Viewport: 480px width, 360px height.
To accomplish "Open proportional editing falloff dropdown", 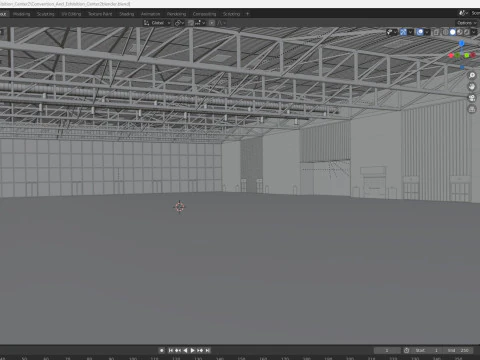I will click(x=221, y=23).
